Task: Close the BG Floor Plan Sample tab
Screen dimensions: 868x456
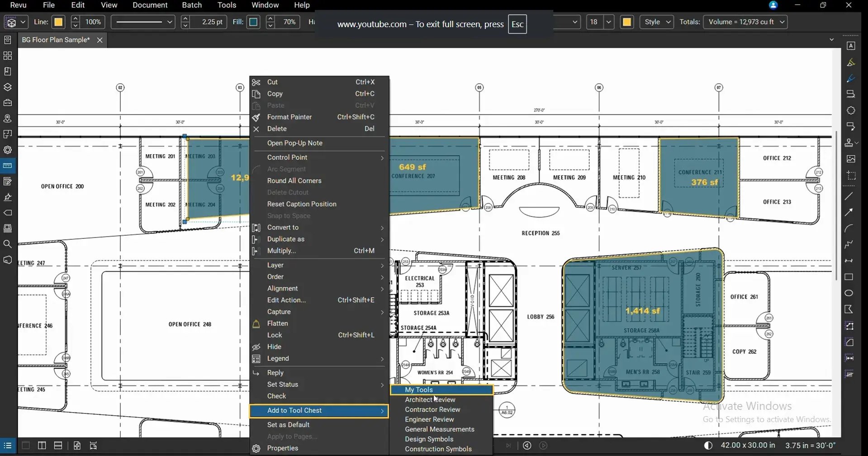Action: (100, 40)
